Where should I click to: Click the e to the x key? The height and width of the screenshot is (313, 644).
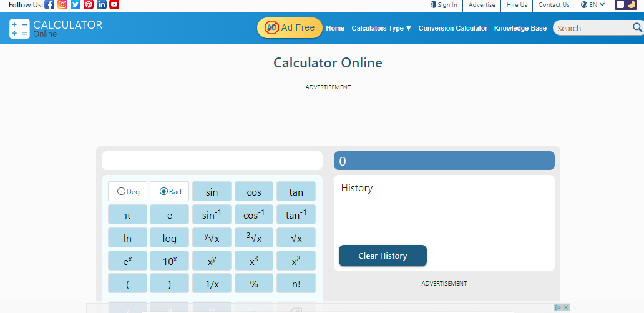click(x=127, y=261)
